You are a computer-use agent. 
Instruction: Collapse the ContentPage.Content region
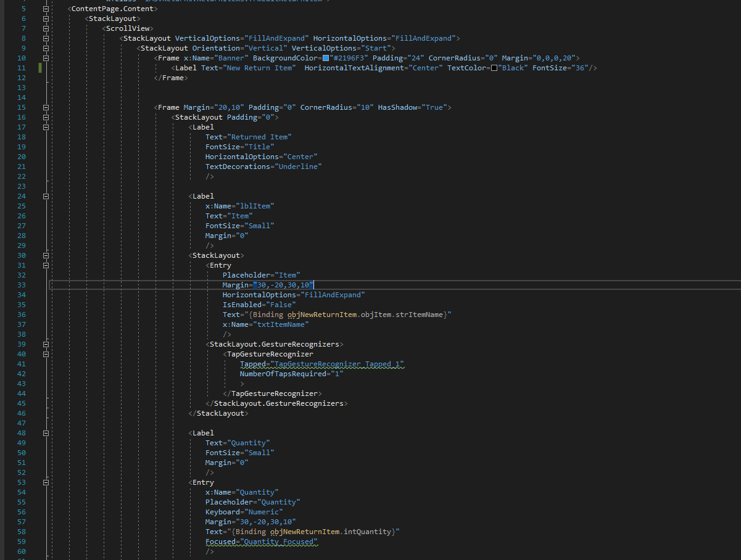click(x=45, y=8)
